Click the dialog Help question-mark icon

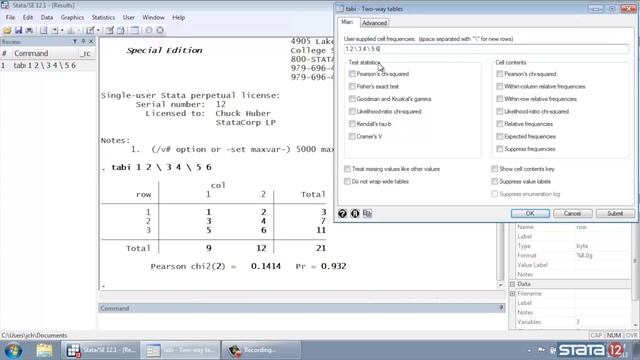[342, 213]
